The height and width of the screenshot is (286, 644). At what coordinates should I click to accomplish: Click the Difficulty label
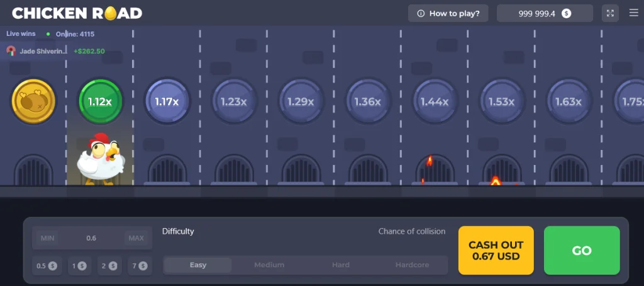[178, 231]
